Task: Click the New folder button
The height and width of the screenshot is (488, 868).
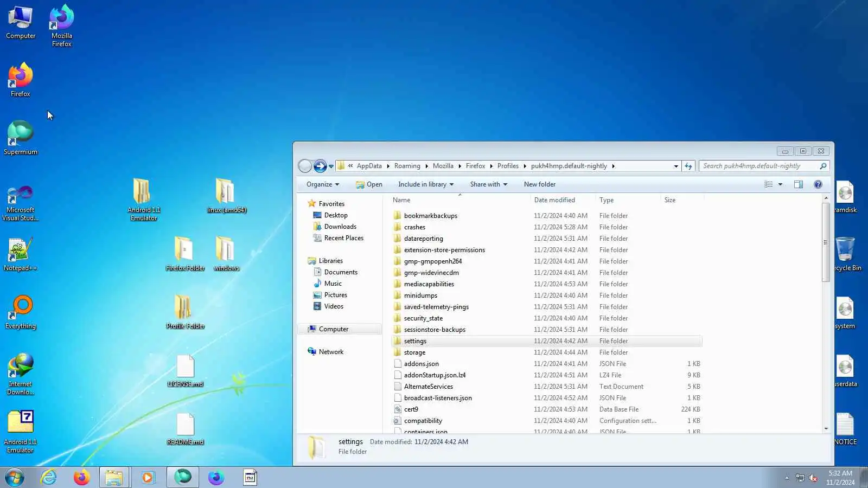Action: click(x=540, y=184)
